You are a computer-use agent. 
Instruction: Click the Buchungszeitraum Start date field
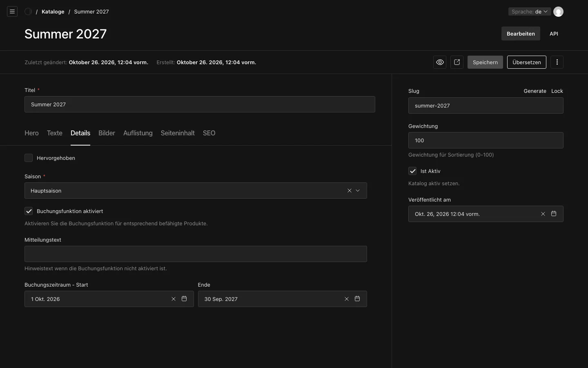point(109,299)
